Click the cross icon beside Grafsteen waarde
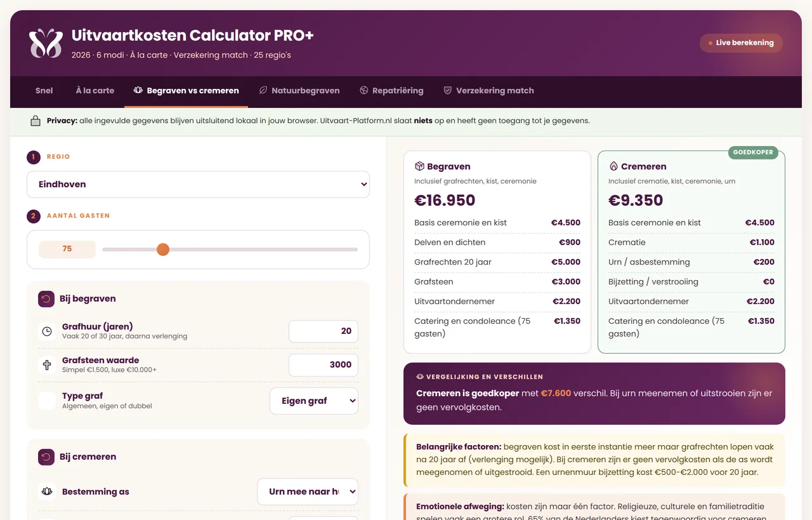 coord(47,365)
